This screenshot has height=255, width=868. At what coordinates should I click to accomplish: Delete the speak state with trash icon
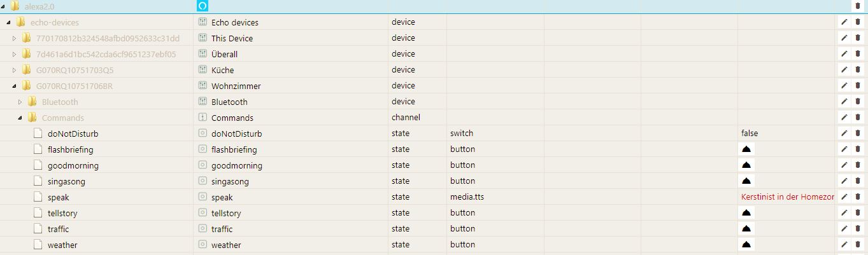(857, 197)
